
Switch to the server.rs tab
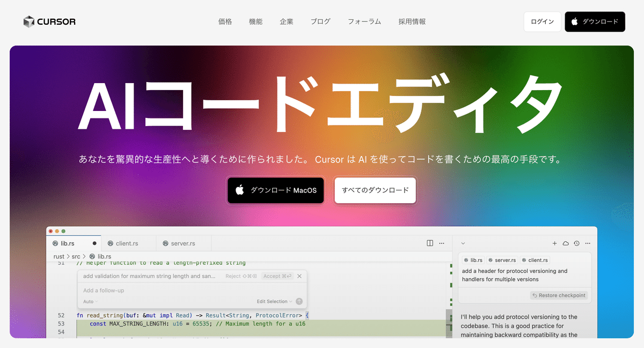click(184, 243)
